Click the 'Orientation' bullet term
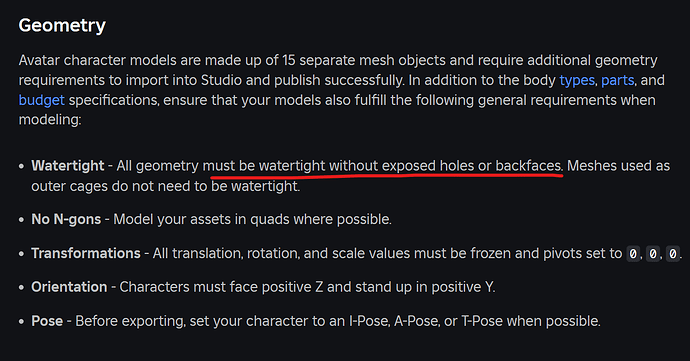This screenshot has height=361, width=690. click(69, 287)
